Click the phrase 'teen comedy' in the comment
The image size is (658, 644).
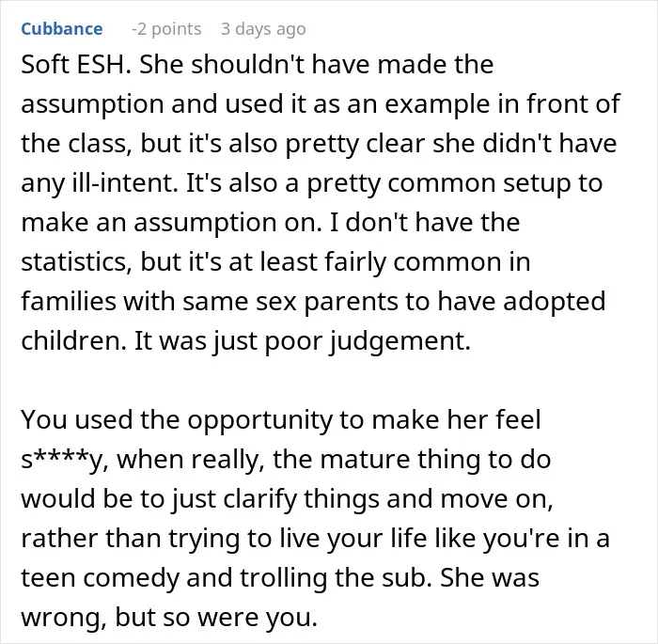101,577
